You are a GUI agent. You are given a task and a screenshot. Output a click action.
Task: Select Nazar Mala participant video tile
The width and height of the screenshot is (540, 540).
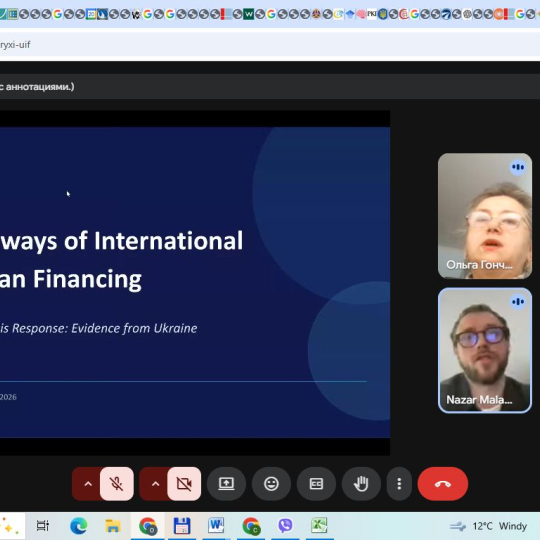click(485, 350)
